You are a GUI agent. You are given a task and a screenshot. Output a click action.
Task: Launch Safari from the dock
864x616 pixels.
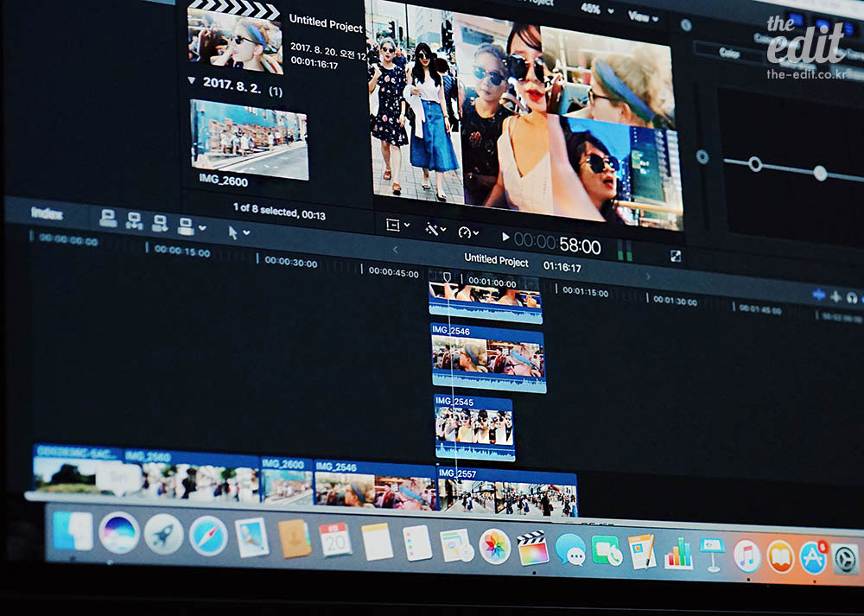(x=208, y=537)
